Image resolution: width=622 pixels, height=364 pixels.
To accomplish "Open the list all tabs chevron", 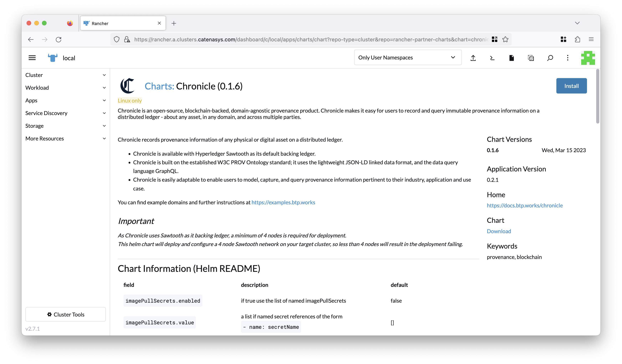I will pyautogui.click(x=577, y=23).
